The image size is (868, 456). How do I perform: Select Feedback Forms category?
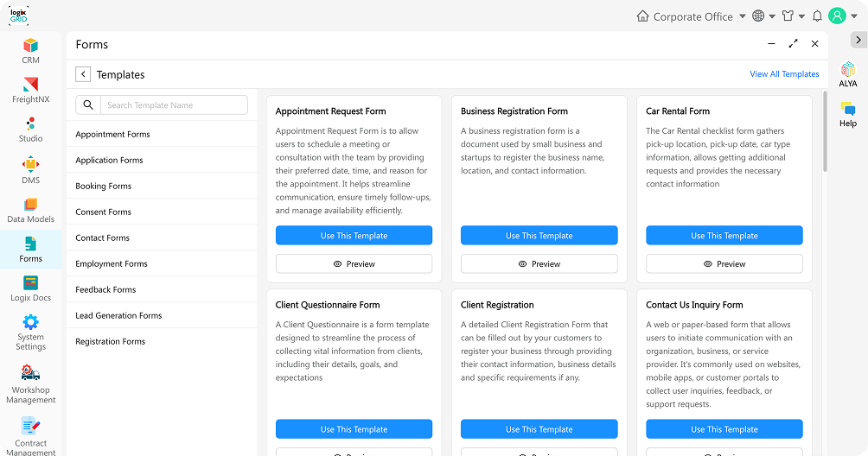tap(105, 290)
